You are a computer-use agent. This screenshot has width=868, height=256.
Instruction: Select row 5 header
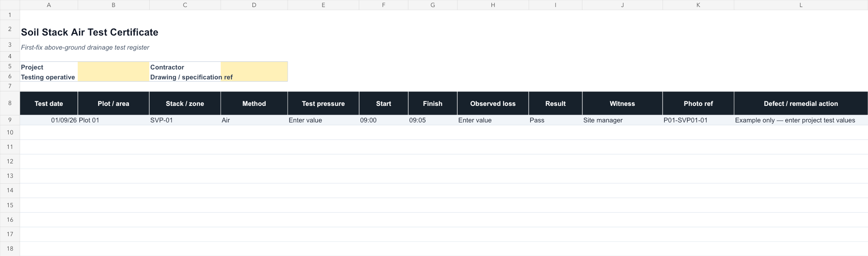(10, 66)
